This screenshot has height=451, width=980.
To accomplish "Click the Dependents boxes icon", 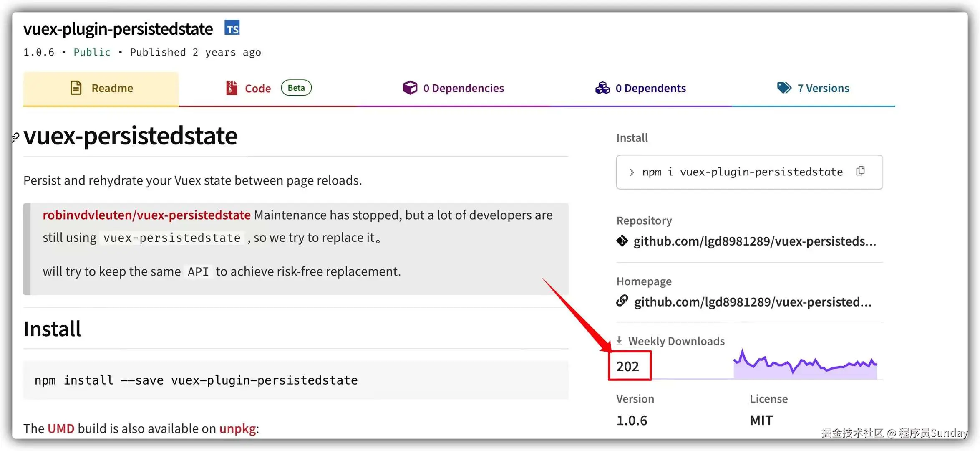I will 602,88.
